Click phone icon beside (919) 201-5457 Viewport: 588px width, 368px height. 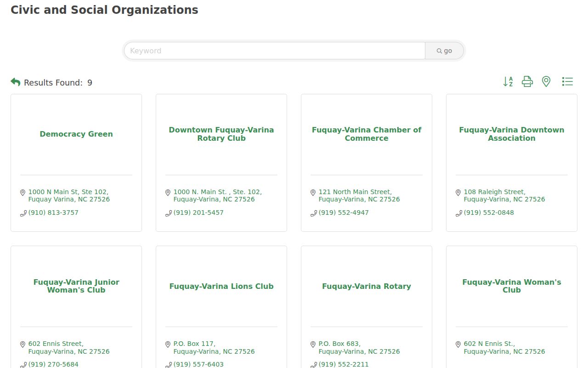click(x=169, y=213)
